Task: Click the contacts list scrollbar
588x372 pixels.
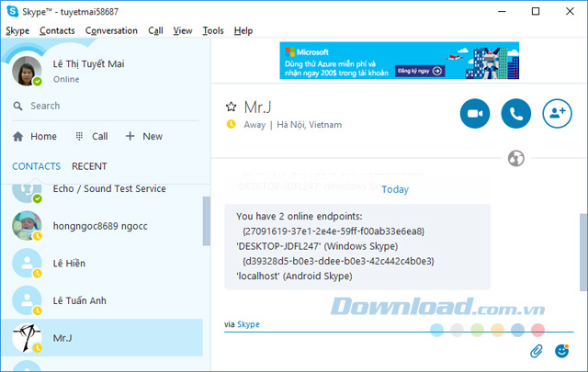Action: (206, 220)
